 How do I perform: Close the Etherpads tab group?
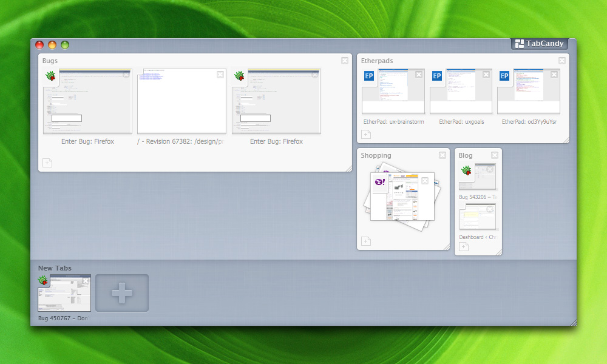point(562,61)
